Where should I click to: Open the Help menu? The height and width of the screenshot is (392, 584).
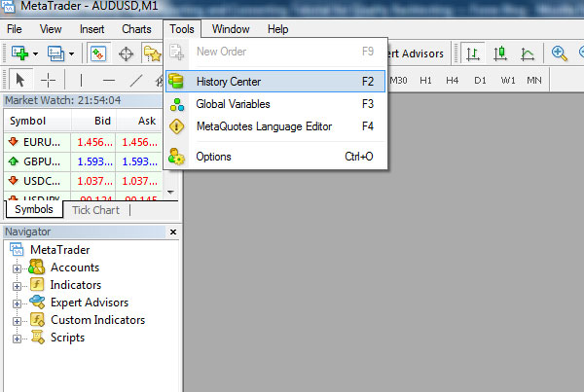point(277,29)
